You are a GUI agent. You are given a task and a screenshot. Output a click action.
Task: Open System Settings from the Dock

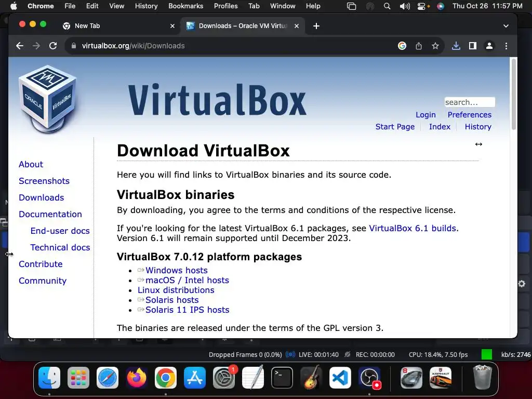point(224,378)
